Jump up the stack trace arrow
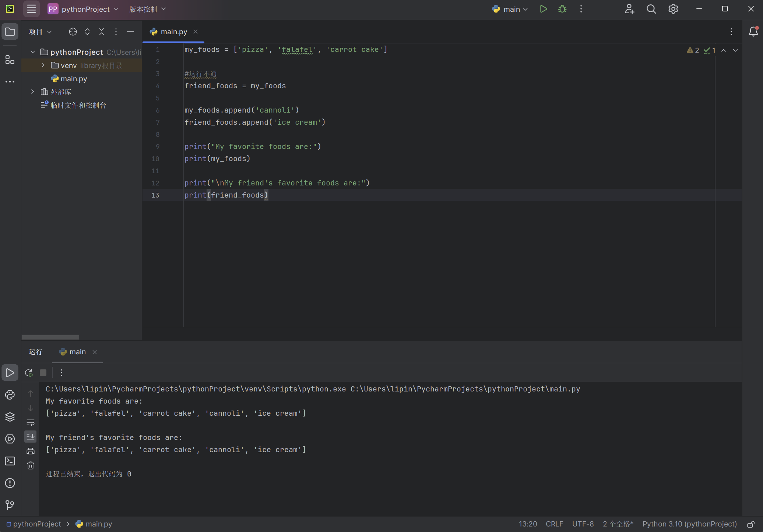The width and height of the screenshot is (763, 532). [x=31, y=394]
